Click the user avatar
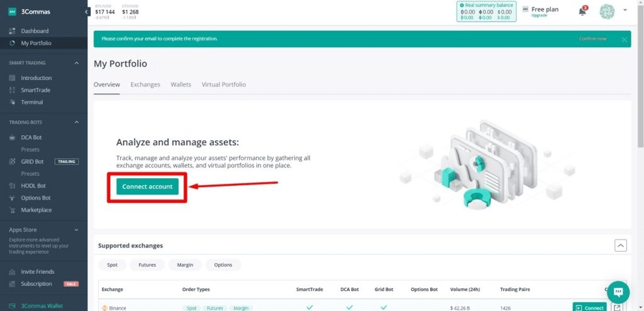The image size is (644, 311). coord(607,11)
